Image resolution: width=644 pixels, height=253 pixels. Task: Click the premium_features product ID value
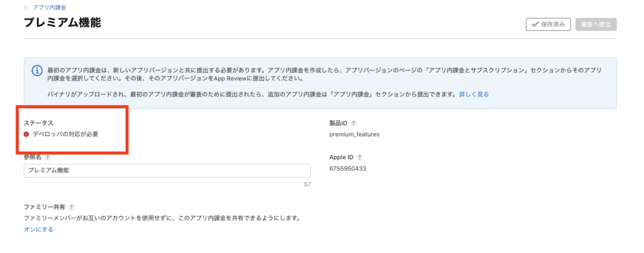tap(354, 134)
